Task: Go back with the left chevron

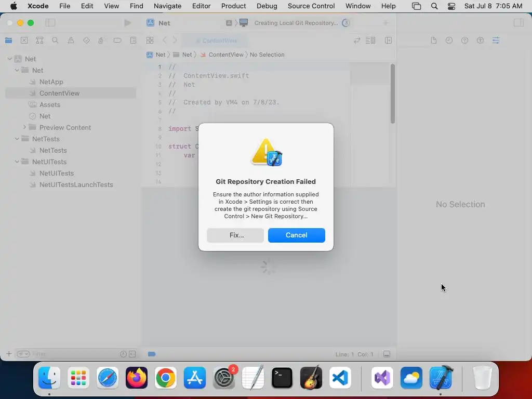Action: click(165, 41)
